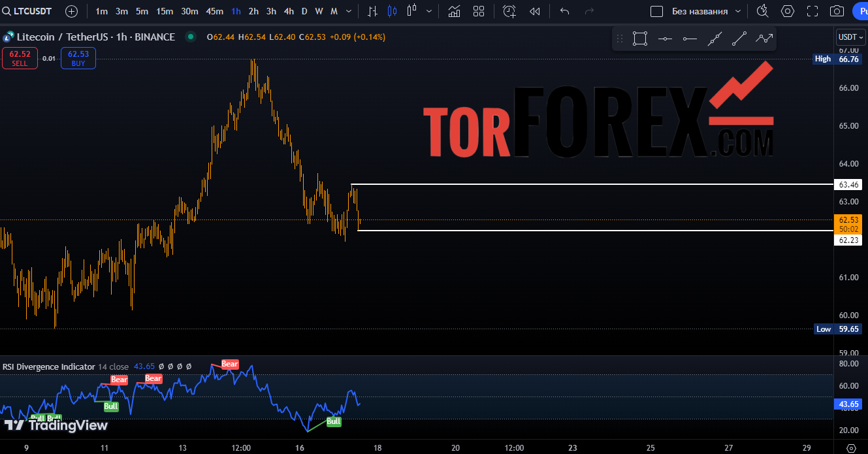This screenshot has height=454, width=868.
Task: Open the Indicators menu
Action: coord(453,11)
